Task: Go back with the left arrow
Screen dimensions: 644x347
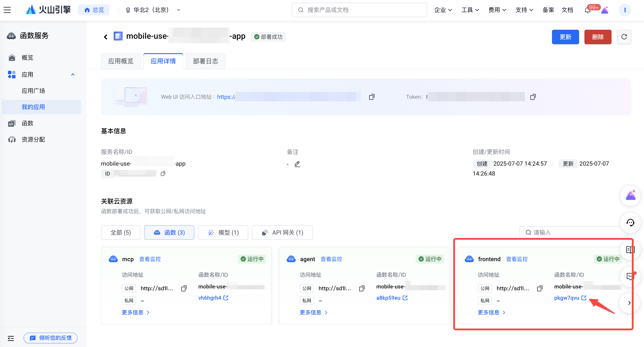Action: 106,37
